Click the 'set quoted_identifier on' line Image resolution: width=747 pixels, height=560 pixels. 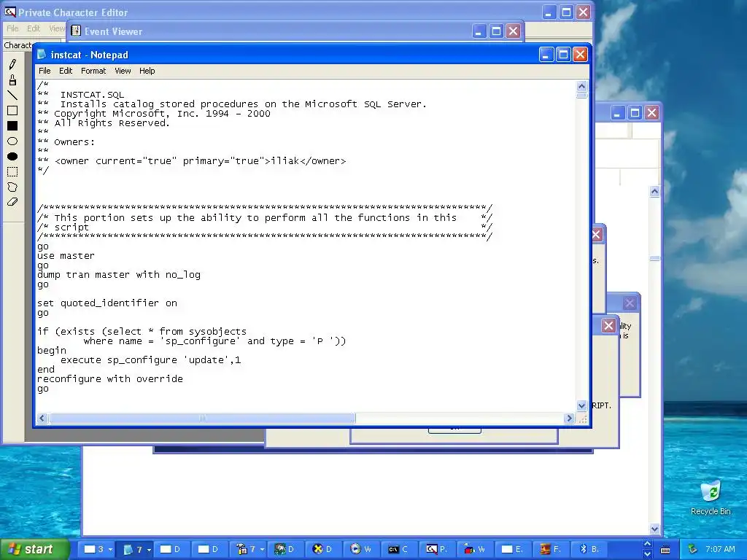point(107,303)
